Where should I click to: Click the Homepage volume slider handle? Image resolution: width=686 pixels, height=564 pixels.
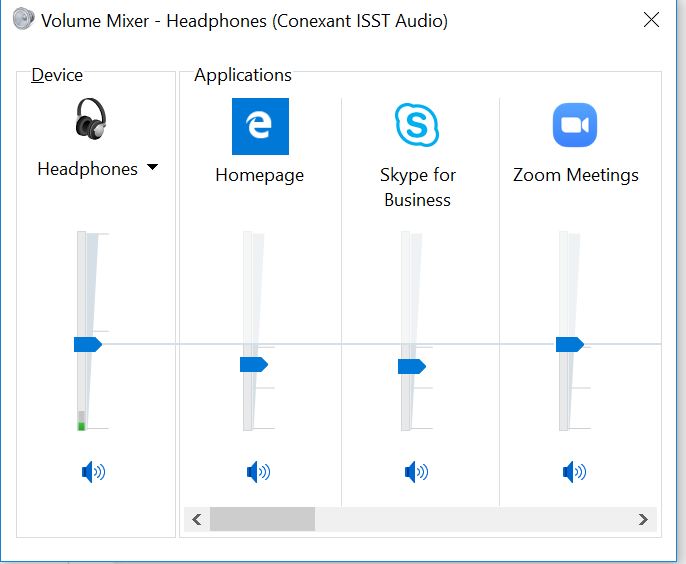click(x=254, y=364)
